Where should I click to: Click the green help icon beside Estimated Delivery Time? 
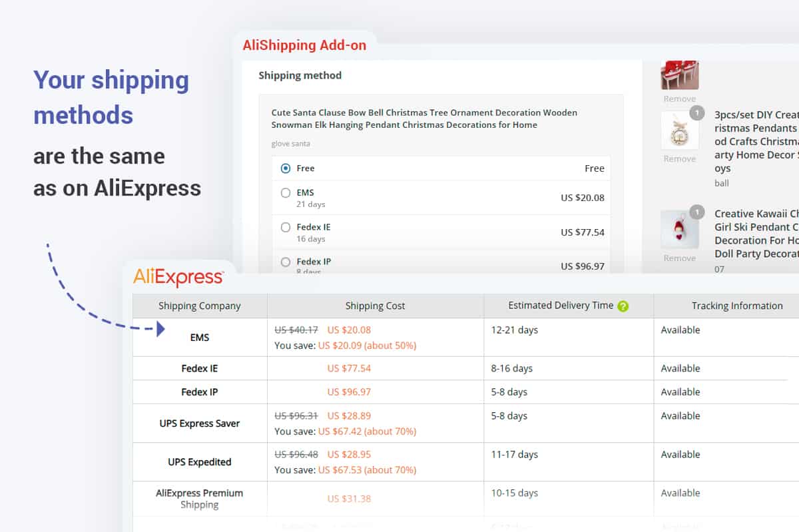click(623, 306)
